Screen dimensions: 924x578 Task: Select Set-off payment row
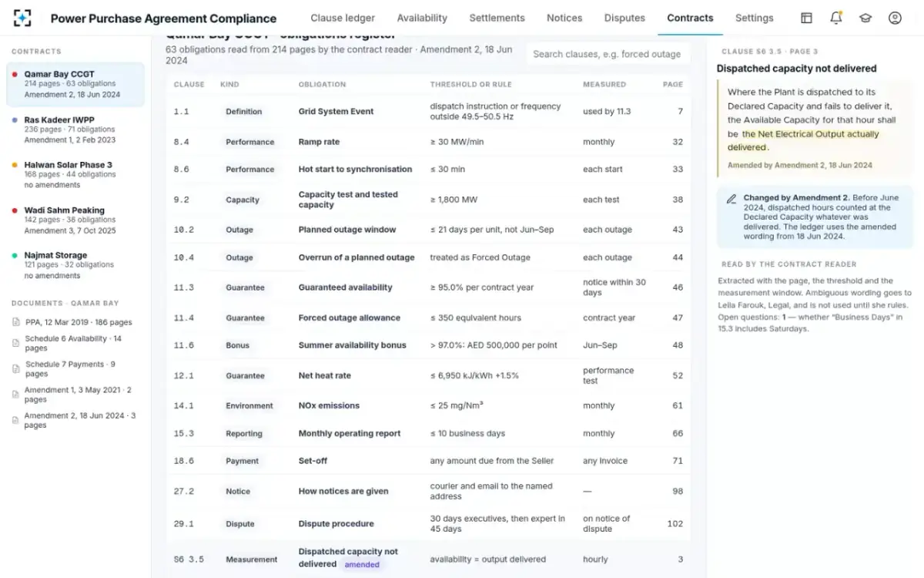point(428,461)
